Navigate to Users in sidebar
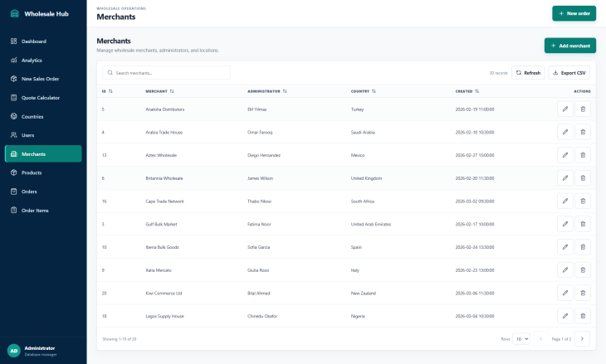The image size is (606, 364). pos(43,135)
